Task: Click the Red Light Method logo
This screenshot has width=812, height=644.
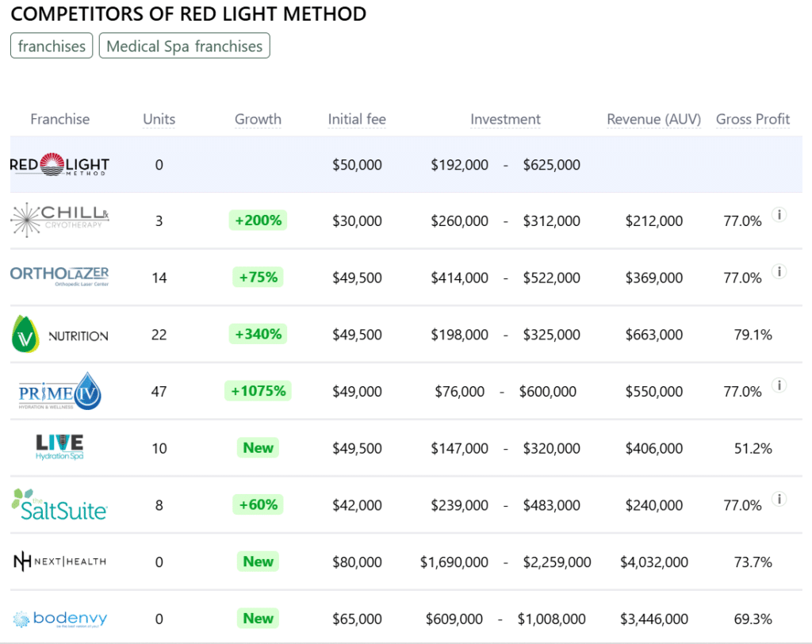Action: click(x=59, y=165)
